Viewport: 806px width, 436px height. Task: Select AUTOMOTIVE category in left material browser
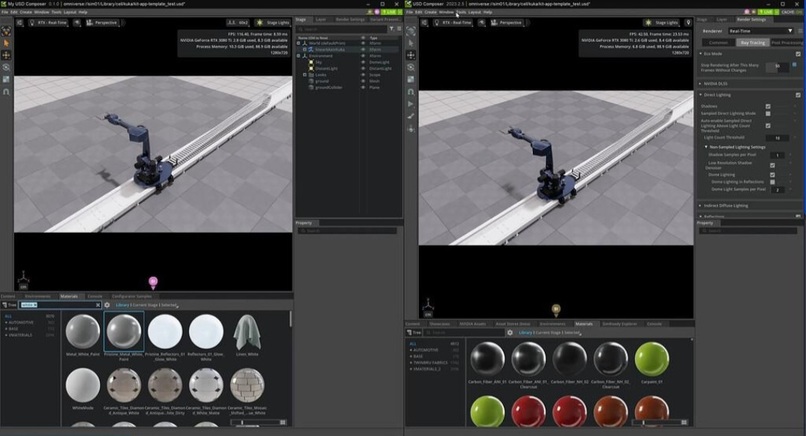(x=21, y=322)
